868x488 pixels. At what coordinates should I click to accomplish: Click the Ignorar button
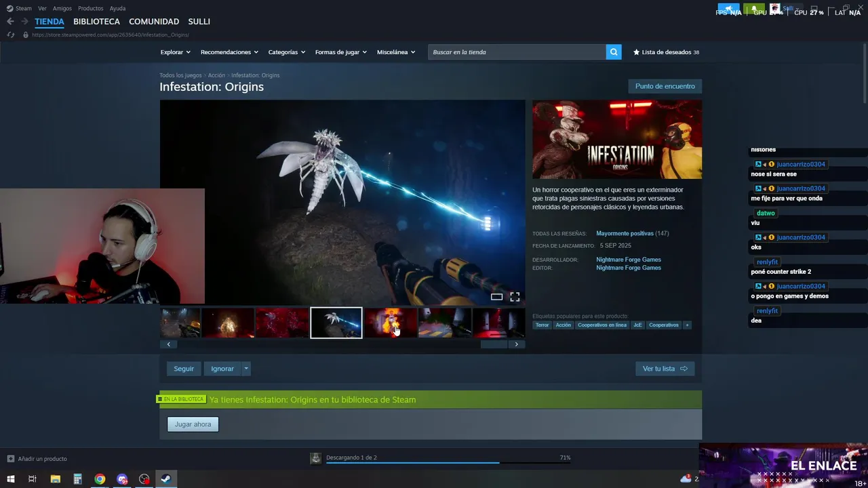[222, 369]
